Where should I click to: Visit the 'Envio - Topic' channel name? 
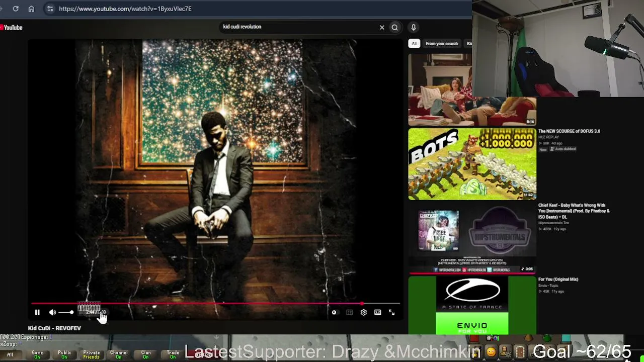548,286
